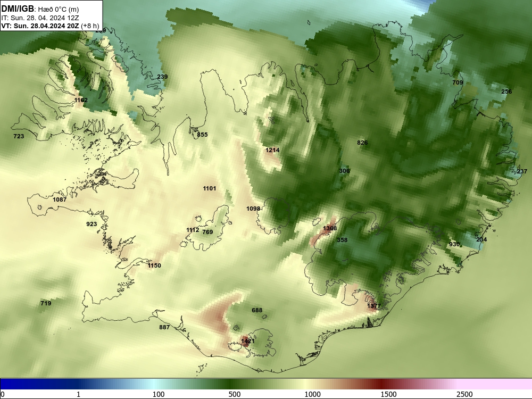
Task: Click the 688 height value
Action: click(257, 310)
